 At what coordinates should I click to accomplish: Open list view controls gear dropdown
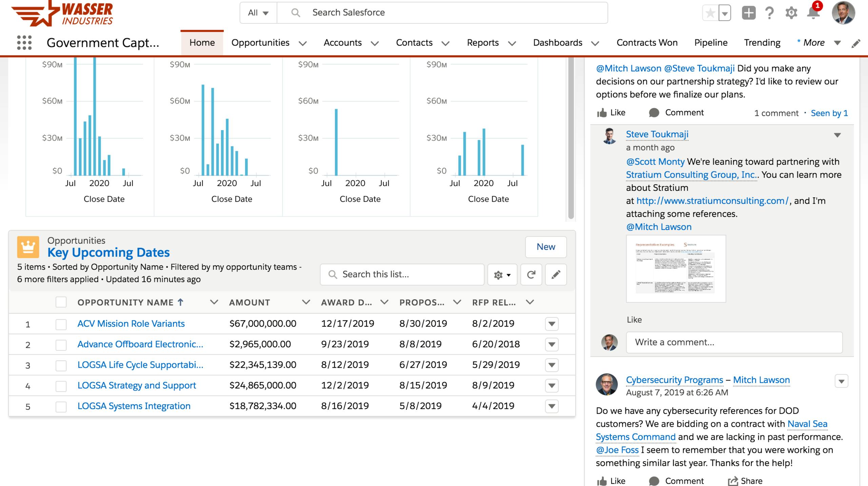point(502,275)
